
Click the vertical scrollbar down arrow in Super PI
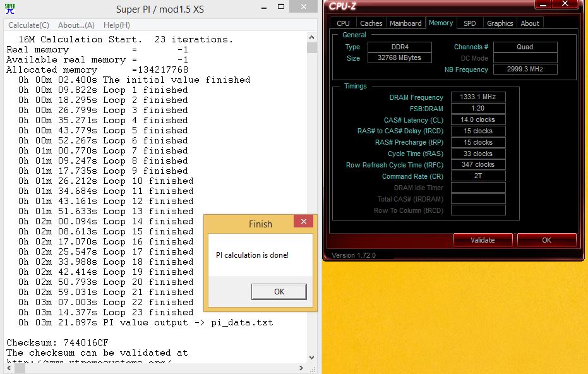311,358
